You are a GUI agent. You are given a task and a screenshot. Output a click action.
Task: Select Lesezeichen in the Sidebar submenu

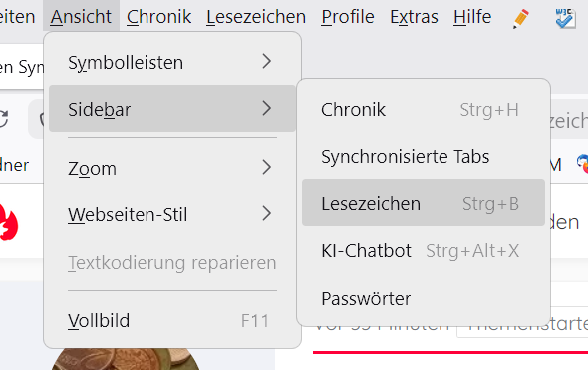[424, 202]
